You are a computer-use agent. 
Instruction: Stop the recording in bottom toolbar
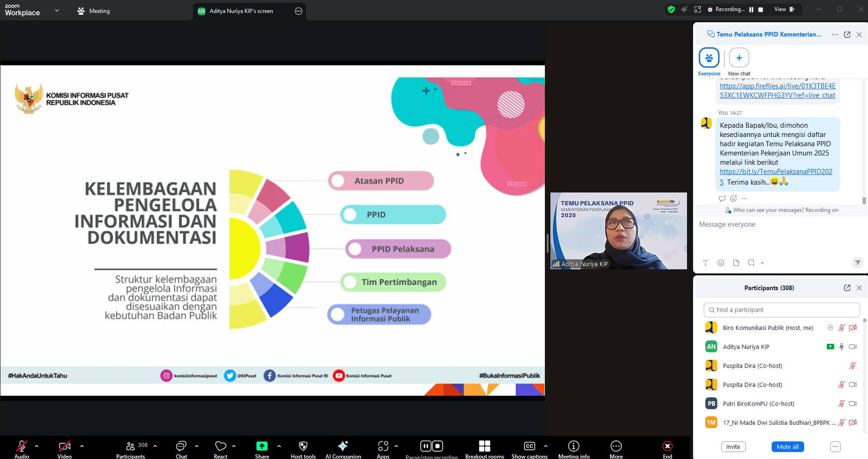437,446
